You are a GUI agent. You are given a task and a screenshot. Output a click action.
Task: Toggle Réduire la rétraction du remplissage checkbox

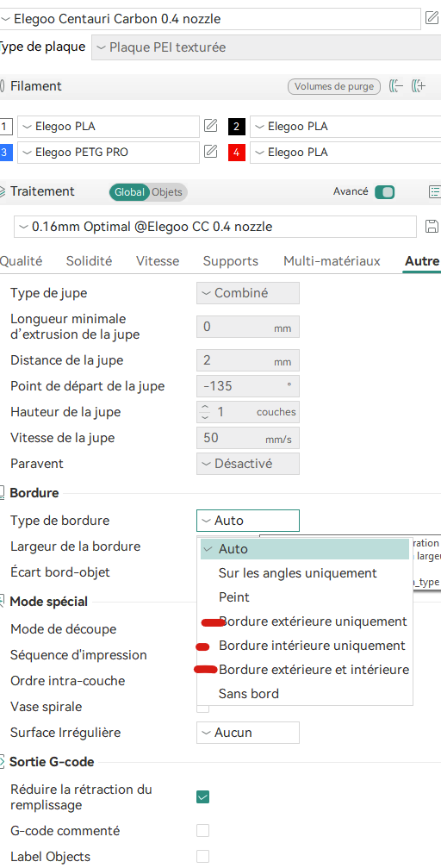click(x=203, y=797)
